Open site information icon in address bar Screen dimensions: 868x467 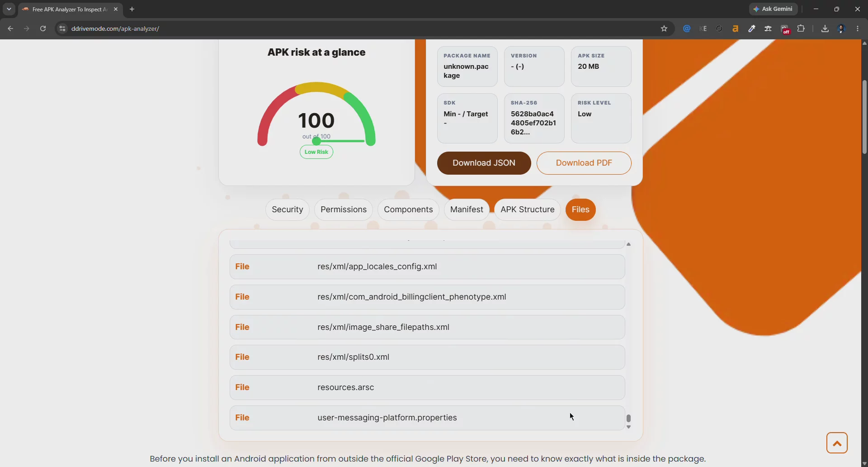coord(63,29)
